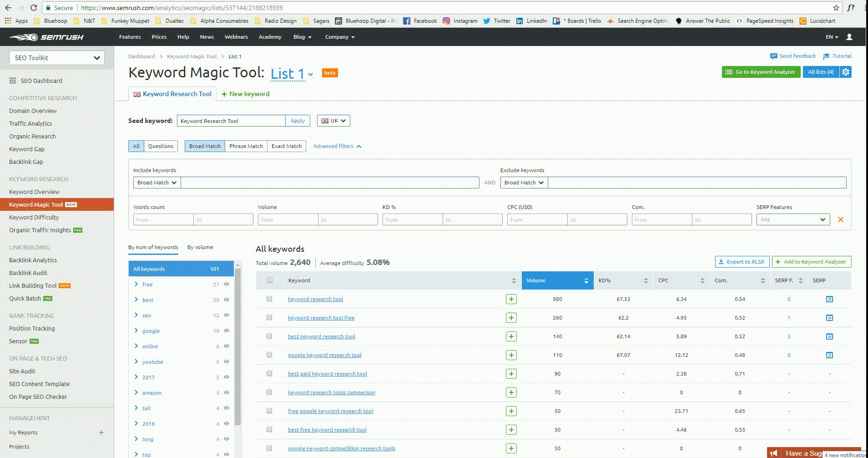Open the Company menu
The height and width of the screenshot is (458, 868).
click(x=340, y=37)
